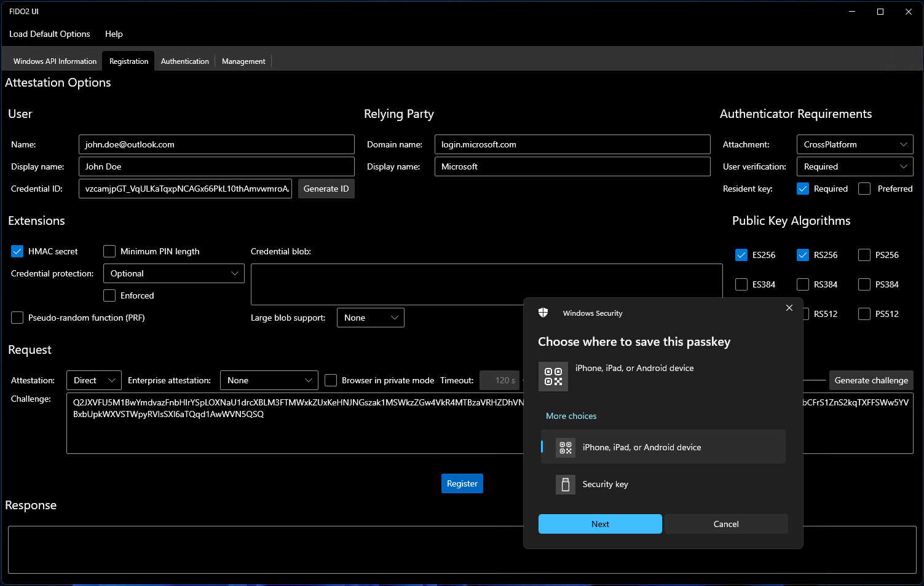Select the Registration tab
Viewport: 924px width, 586px height.
point(128,61)
